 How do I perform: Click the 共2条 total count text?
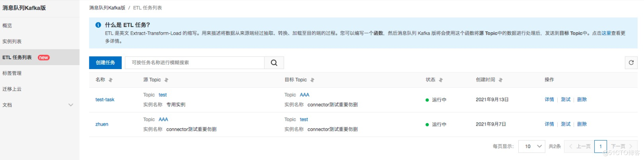tap(555, 146)
